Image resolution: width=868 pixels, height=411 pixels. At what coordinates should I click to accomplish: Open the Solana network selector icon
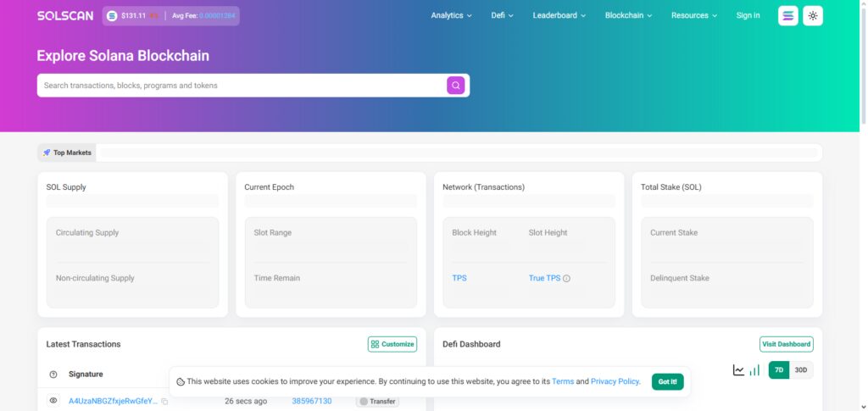(787, 15)
